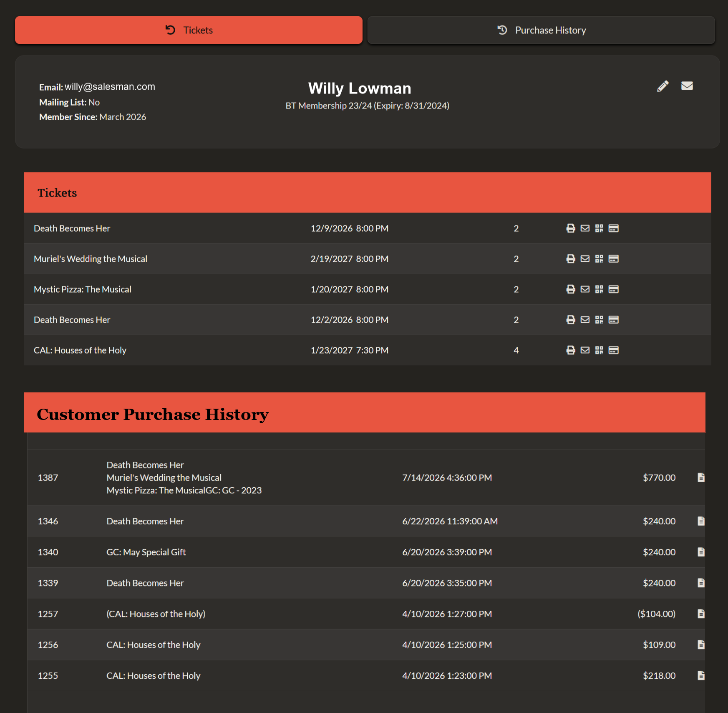The width and height of the screenshot is (728, 713).
Task: Click the ($104.00) refund amount
Action: 656,614
